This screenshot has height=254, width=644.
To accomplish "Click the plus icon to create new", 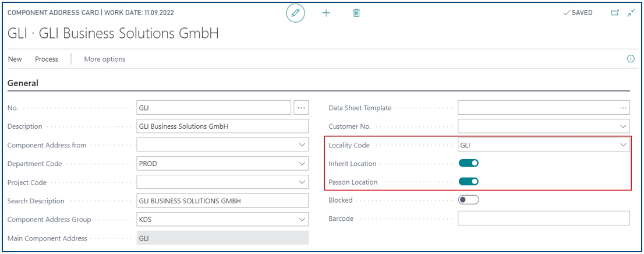I will click(x=326, y=13).
